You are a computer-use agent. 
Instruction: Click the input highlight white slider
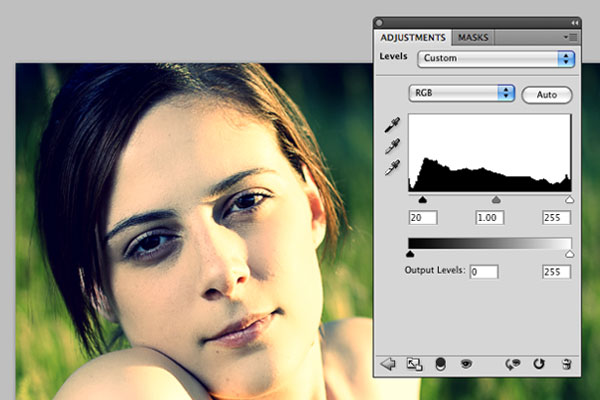[x=569, y=199]
